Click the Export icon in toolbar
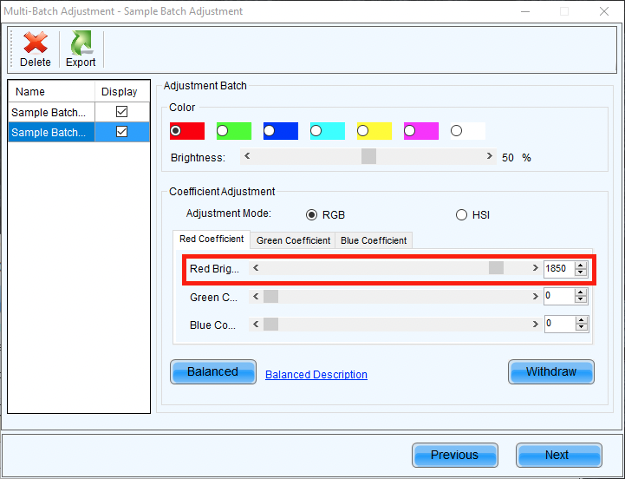This screenshot has height=479, width=625. pyautogui.click(x=80, y=48)
